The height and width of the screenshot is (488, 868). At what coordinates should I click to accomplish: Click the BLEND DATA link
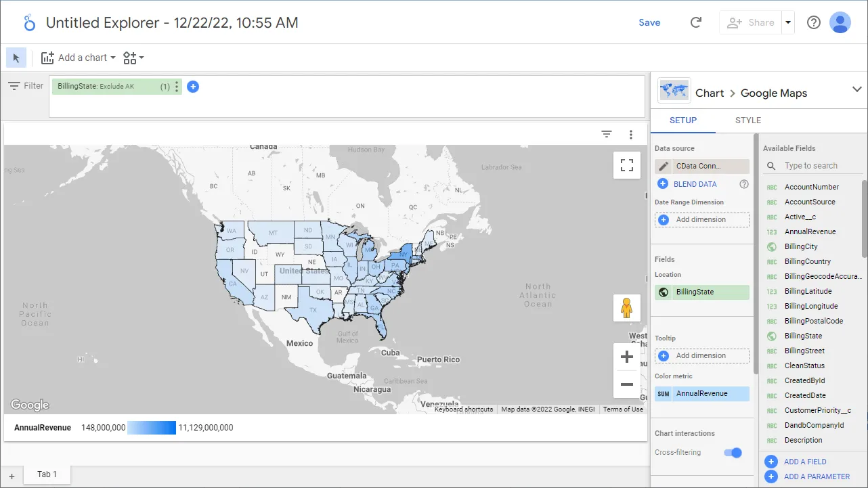coord(696,183)
